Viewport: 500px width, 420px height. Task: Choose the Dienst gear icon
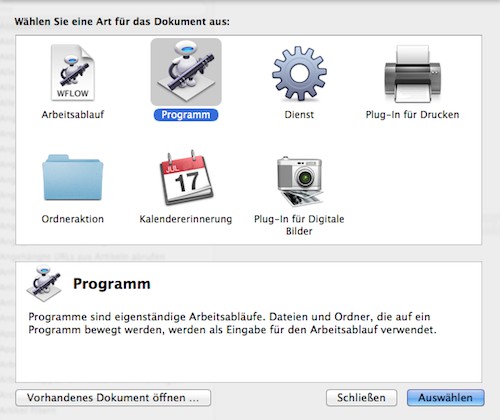point(299,73)
